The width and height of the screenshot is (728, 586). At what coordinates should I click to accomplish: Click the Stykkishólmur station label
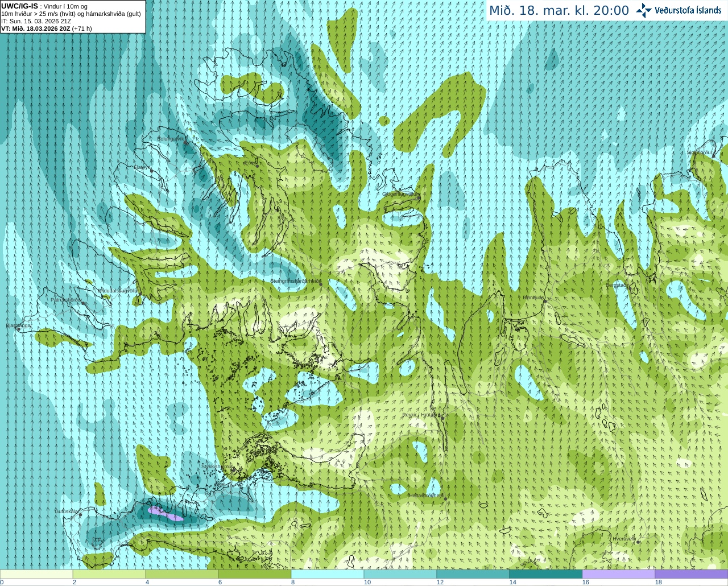coord(217,467)
